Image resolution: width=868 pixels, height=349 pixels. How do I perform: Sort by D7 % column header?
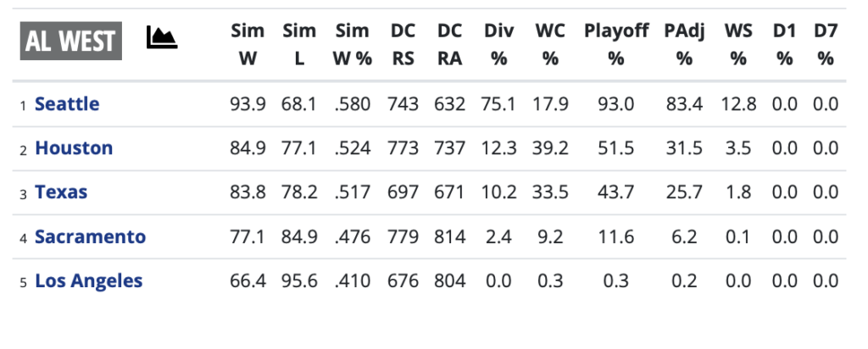(825, 45)
